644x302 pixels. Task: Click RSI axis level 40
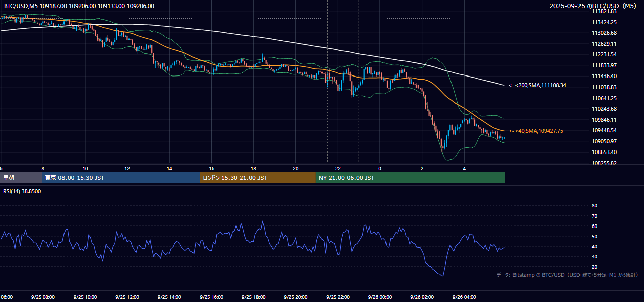[x=594, y=246]
